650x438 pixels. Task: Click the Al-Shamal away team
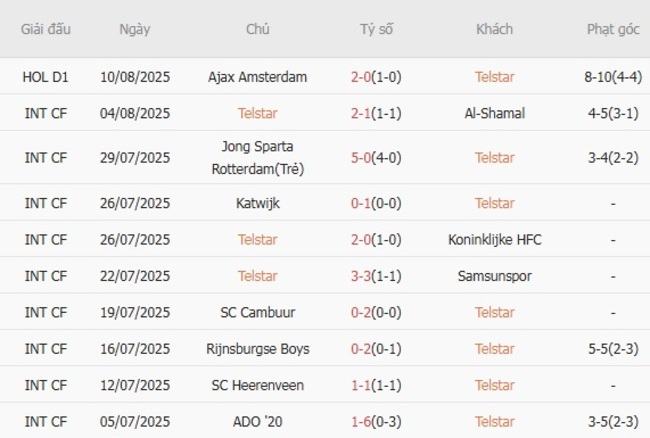(x=495, y=113)
